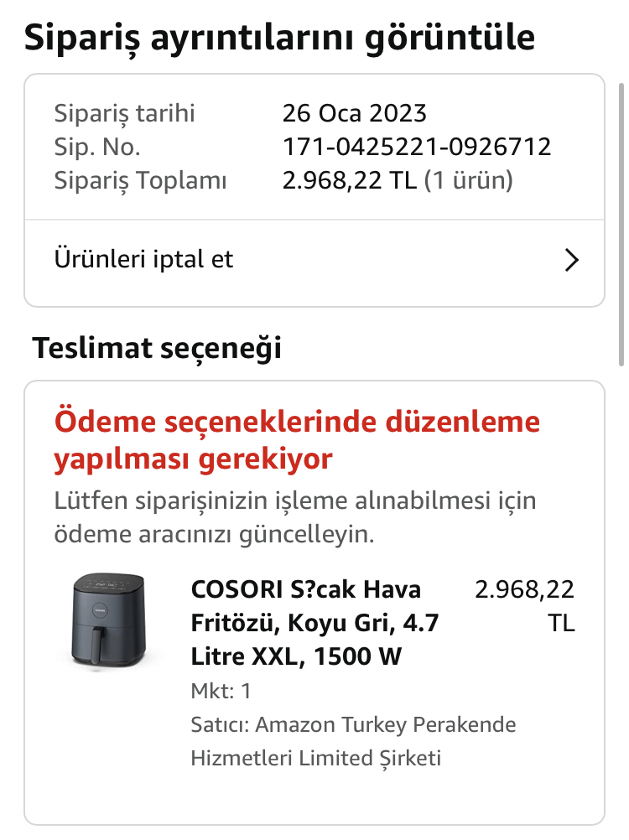Tap the Ürünleri iptal et row
Viewport: 629px width, 840px height.
pyautogui.click(x=314, y=262)
